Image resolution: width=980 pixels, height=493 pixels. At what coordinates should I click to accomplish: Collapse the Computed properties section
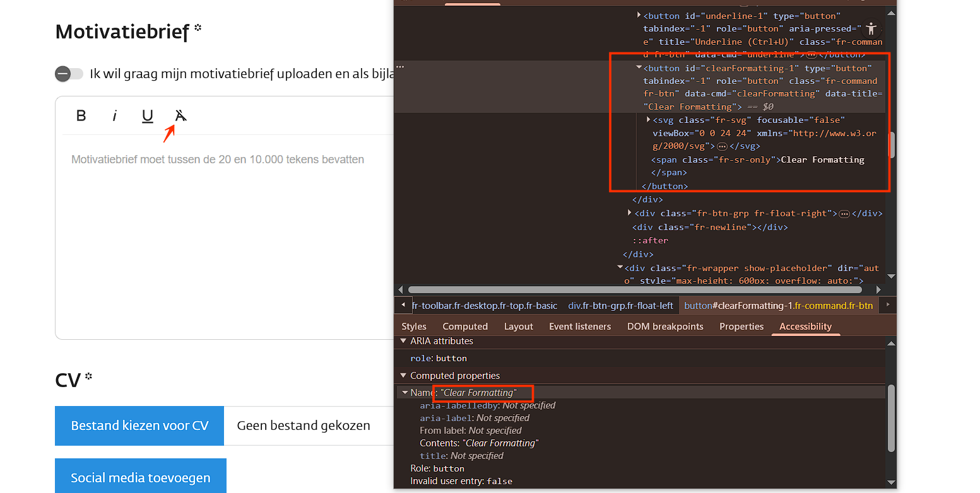click(x=403, y=376)
